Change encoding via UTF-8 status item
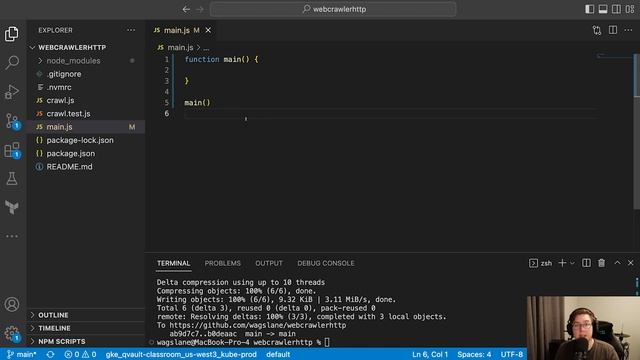 [512, 354]
